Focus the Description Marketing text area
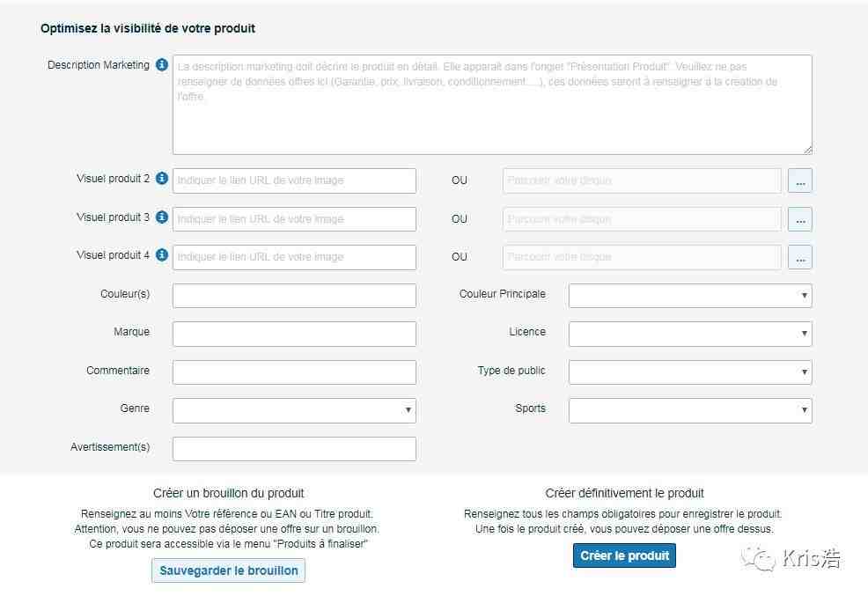The image size is (868, 596). 492,105
